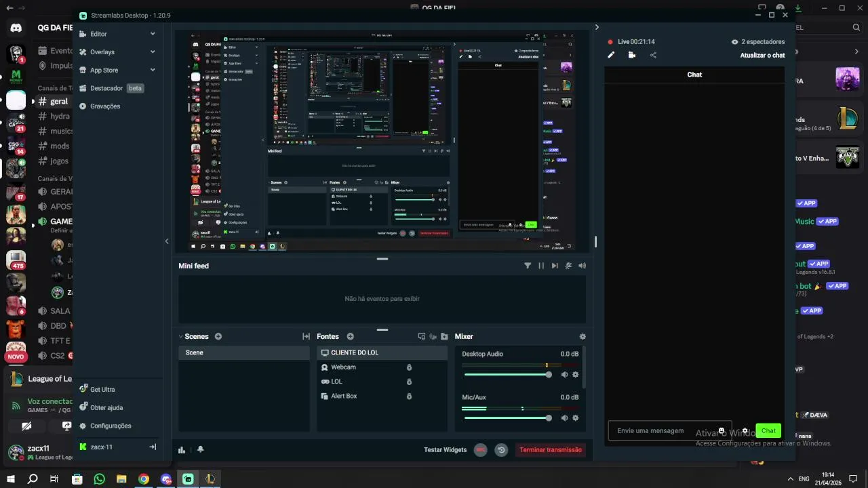Screen dimensions: 868x488
Task: Pause the Mini feed alert queue
Action: 541,266
